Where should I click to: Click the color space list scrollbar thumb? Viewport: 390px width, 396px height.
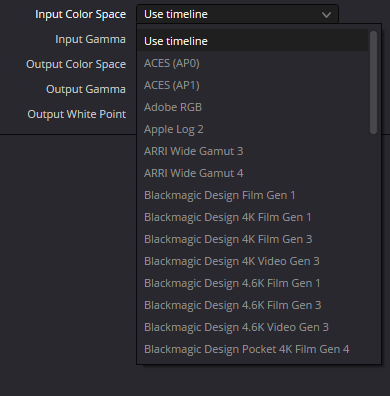coord(373,82)
